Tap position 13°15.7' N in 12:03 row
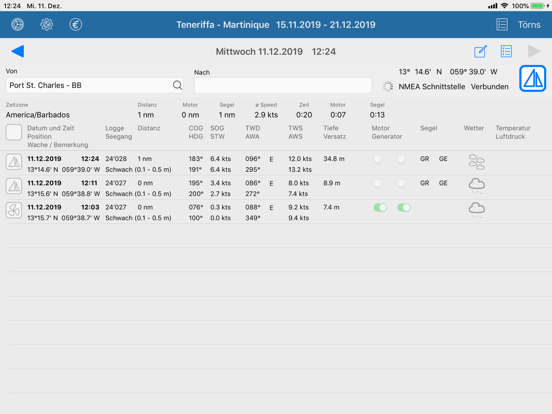 (43, 218)
